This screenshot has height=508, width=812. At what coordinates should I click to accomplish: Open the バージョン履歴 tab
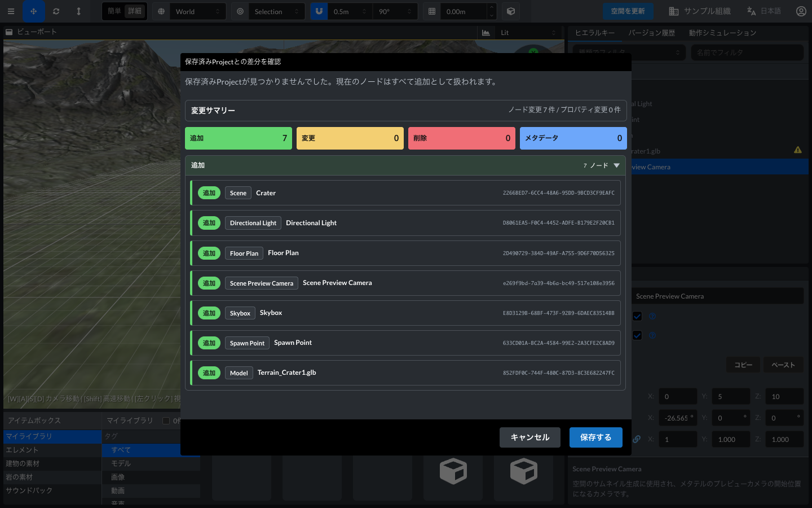(652, 33)
